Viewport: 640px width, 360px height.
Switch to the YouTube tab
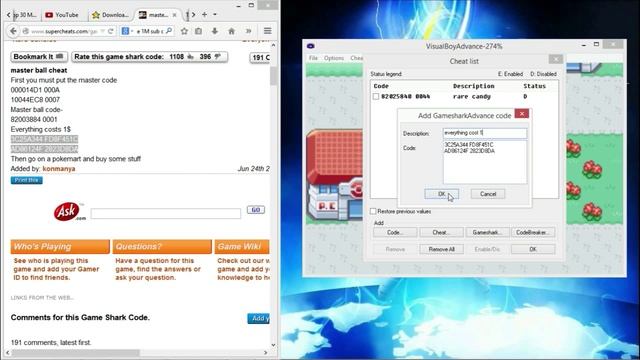coord(62,15)
